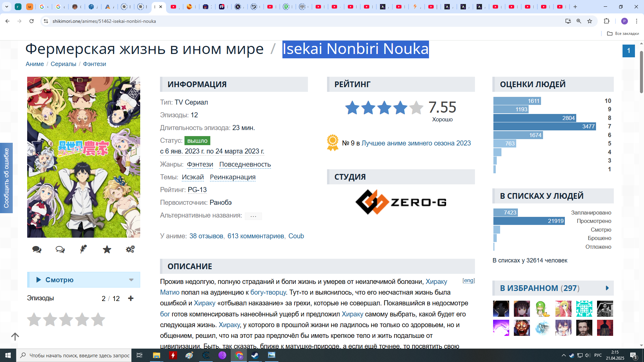Bookmark this page star in address bar
This screenshot has height=362, width=644.
(590, 21)
